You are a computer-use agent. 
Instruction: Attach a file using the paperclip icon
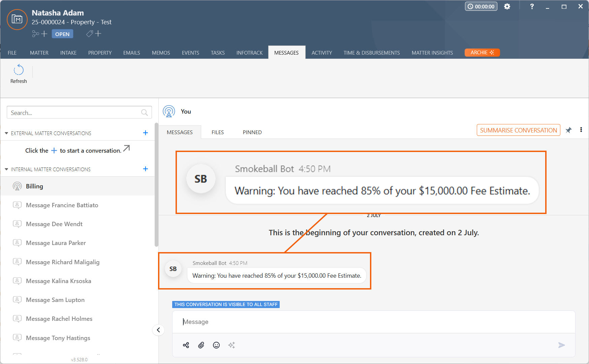tap(201, 345)
